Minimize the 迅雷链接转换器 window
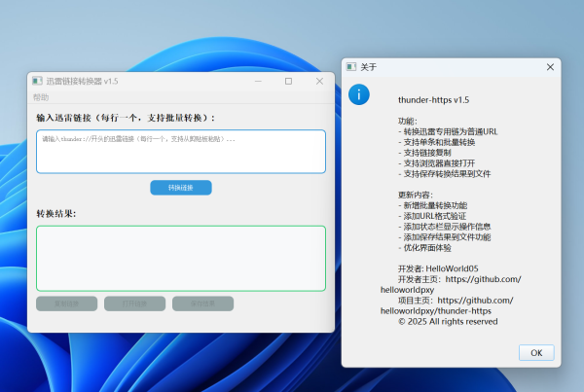The height and width of the screenshot is (392, 584). (255, 81)
